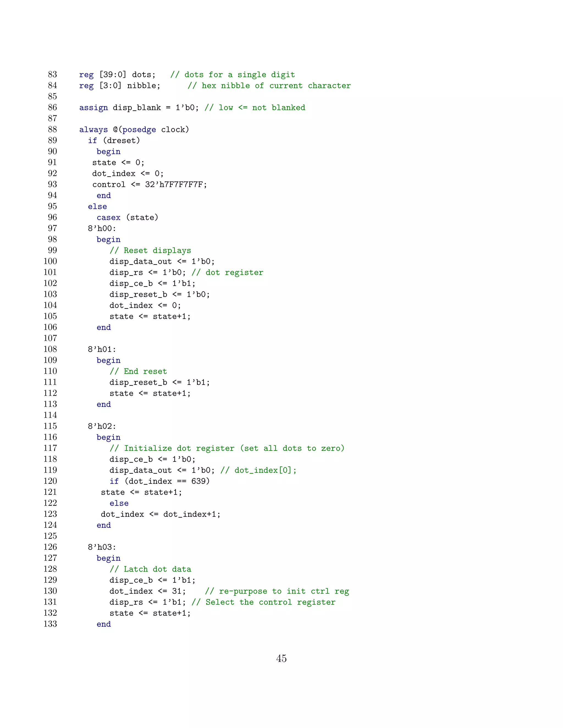The height and width of the screenshot is (728, 563).
Task: Click comment '// re-purpose to init ctrl reg'
Action: (x=277, y=592)
